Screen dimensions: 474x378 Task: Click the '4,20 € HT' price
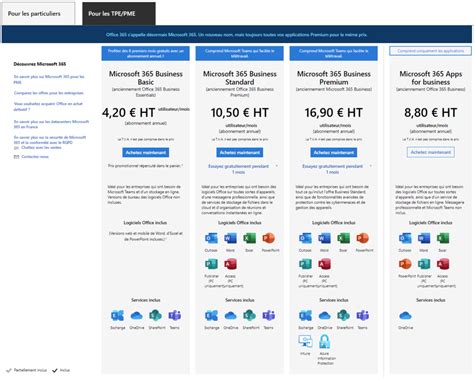(x=129, y=113)
